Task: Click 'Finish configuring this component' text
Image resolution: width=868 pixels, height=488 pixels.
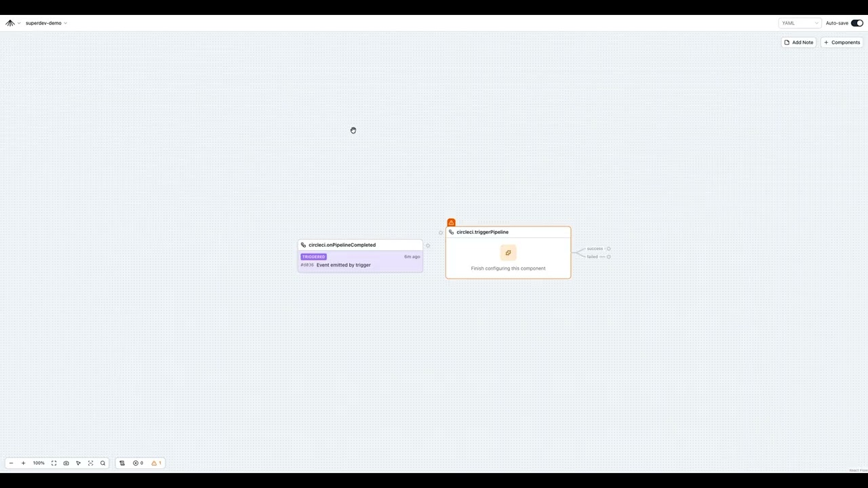Action: pyautogui.click(x=508, y=268)
